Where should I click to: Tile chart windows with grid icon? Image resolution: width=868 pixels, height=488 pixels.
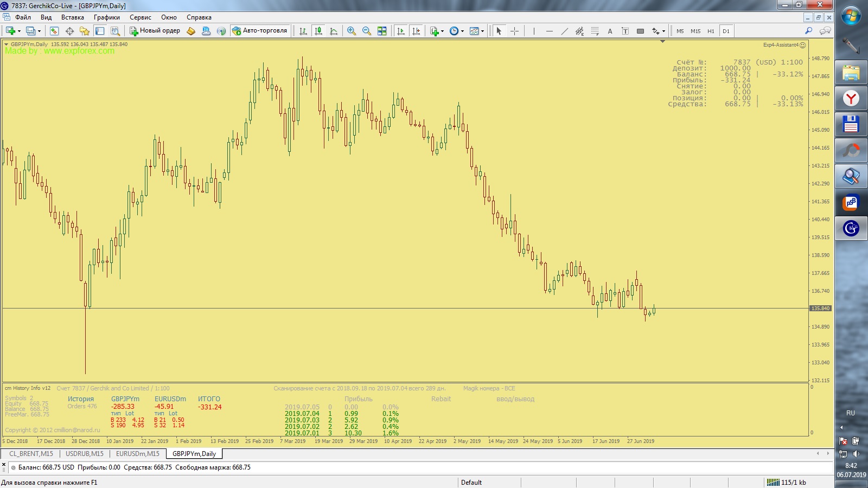(382, 31)
